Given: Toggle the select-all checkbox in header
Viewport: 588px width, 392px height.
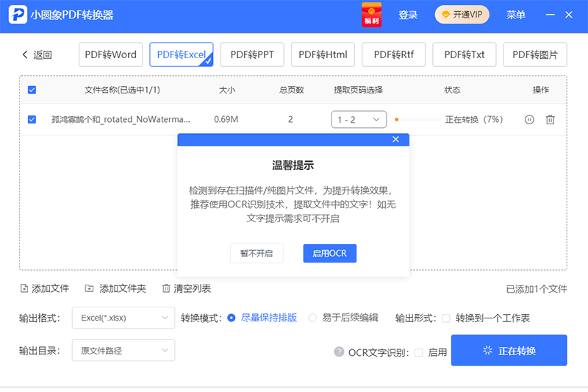Looking at the screenshot, I should click(32, 90).
